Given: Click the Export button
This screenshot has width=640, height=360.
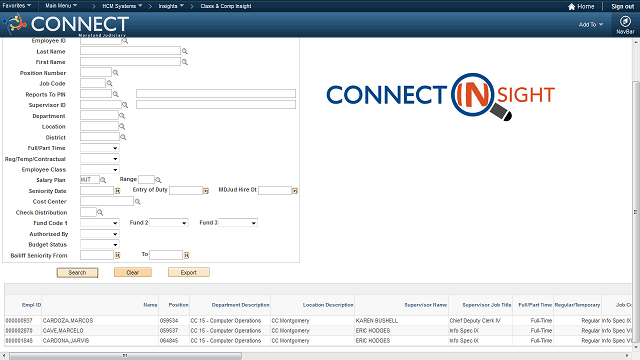Looking at the screenshot, I should click(x=189, y=272).
